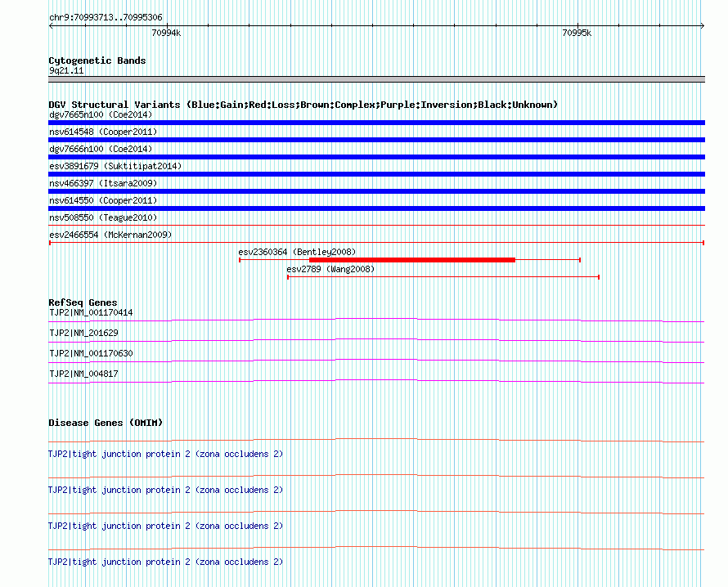Click the blue gain bar under nsv614550
This screenshot has width=728, height=587.
(x=376, y=208)
